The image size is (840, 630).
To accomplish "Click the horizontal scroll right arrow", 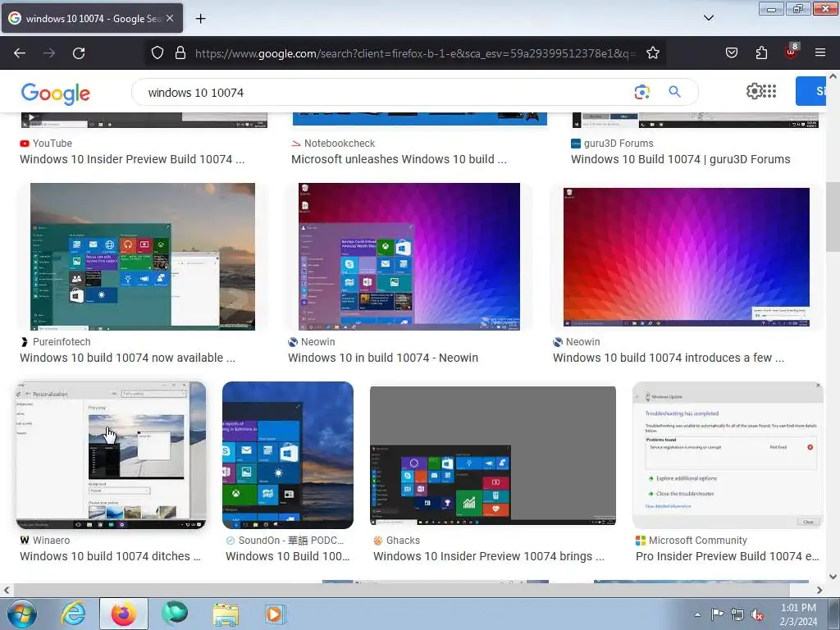I will pyautogui.click(x=819, y=591).
